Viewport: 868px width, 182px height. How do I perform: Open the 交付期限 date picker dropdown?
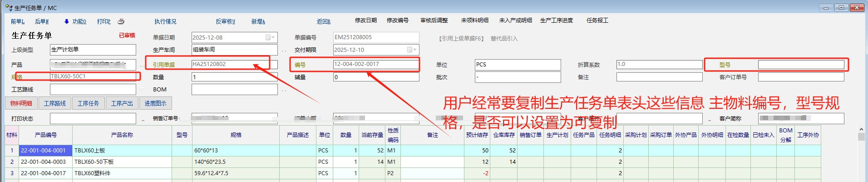click(411, 50)
